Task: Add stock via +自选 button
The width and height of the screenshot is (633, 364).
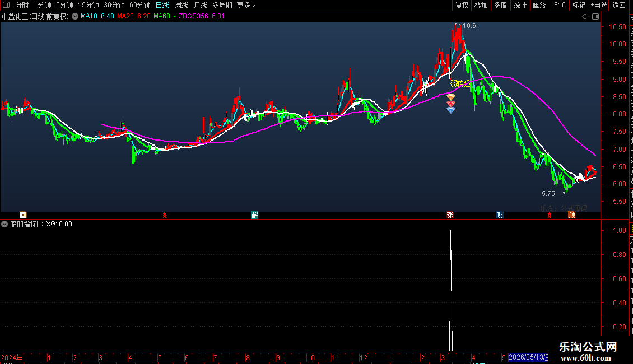Action: (x=599, y=5)
